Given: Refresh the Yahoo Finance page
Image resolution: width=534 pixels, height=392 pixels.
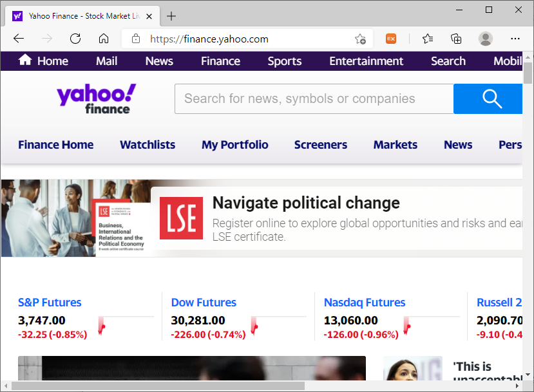Looking at the screenshot, I should point(75,39).
